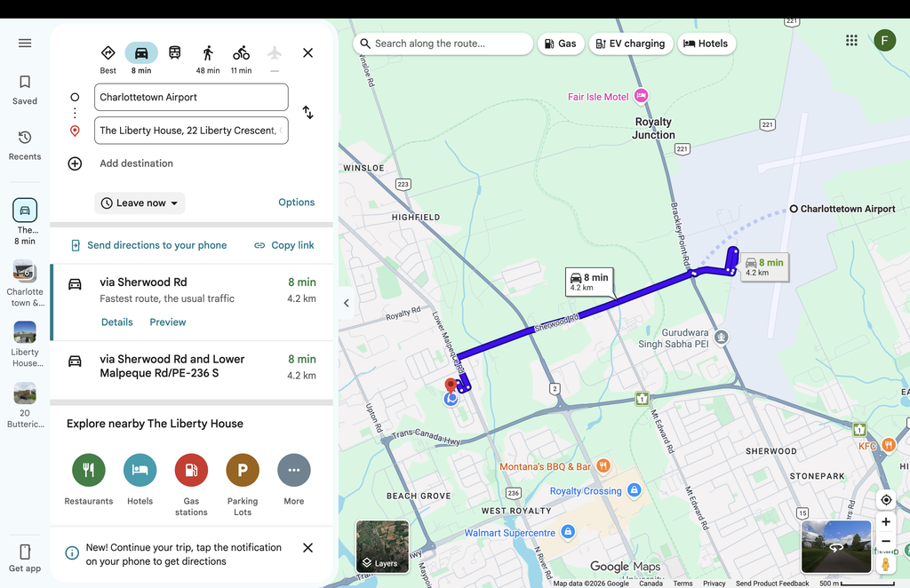Click Search along the route field

[x=443, y=44]
